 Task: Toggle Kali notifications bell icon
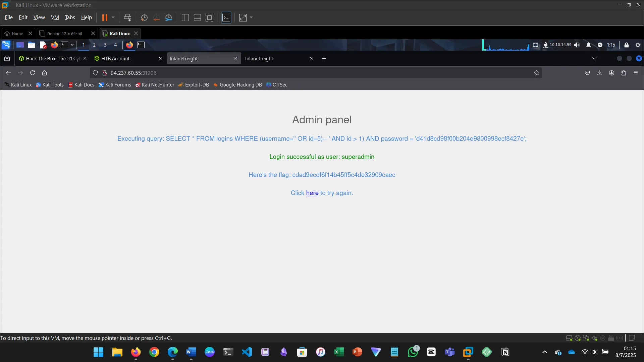[589, 45]
